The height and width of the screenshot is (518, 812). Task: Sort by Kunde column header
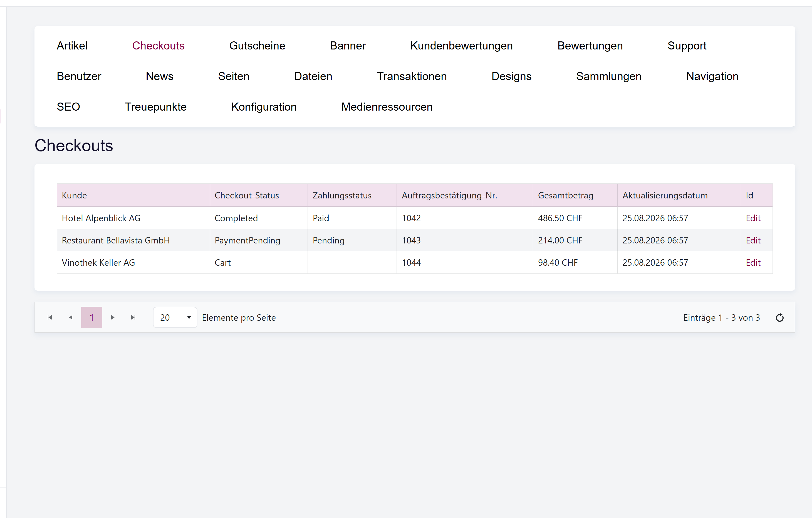click(x=133, y=195)
